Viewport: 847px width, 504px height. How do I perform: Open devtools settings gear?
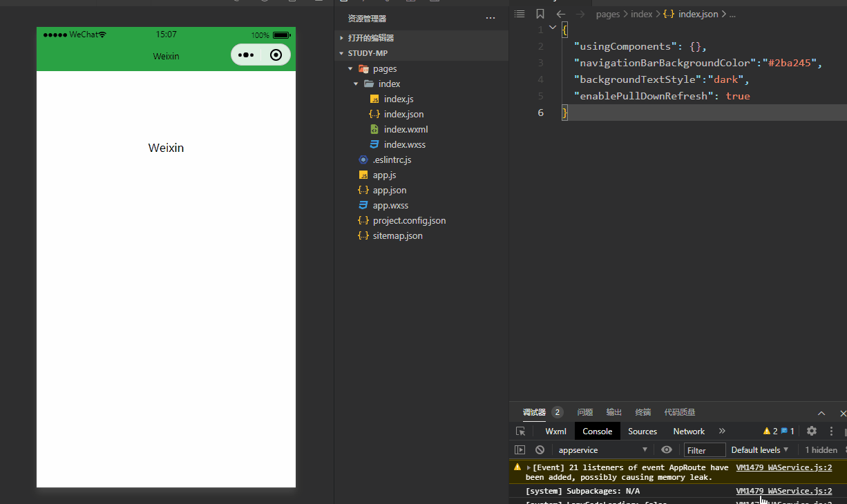(x=812, y=431)
